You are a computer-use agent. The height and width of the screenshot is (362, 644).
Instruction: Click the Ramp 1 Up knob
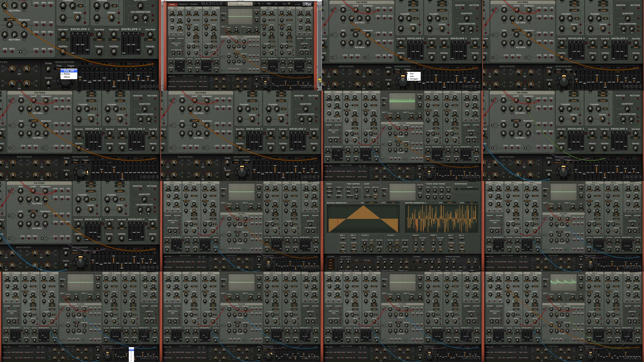(x=416, y=243)
